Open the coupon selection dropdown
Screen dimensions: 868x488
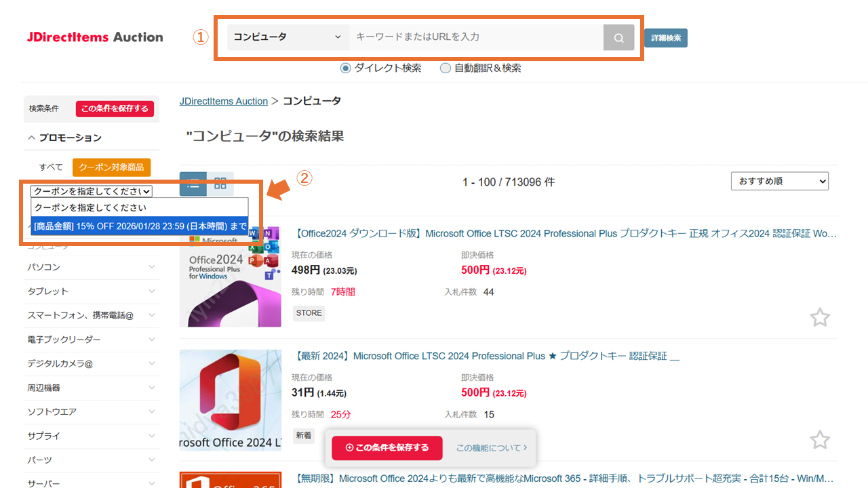[92, 191]
